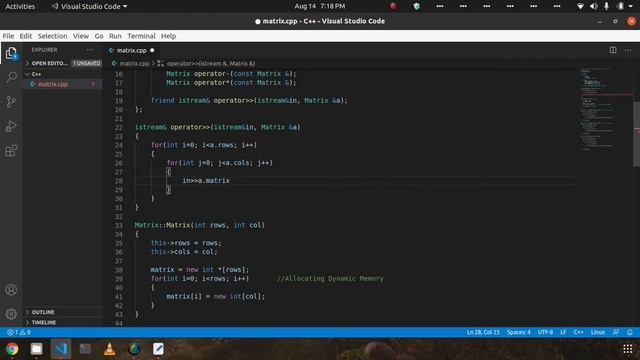640x360 pixels.
Task: Open Files manager from the dock
Action: pos(36,349)
